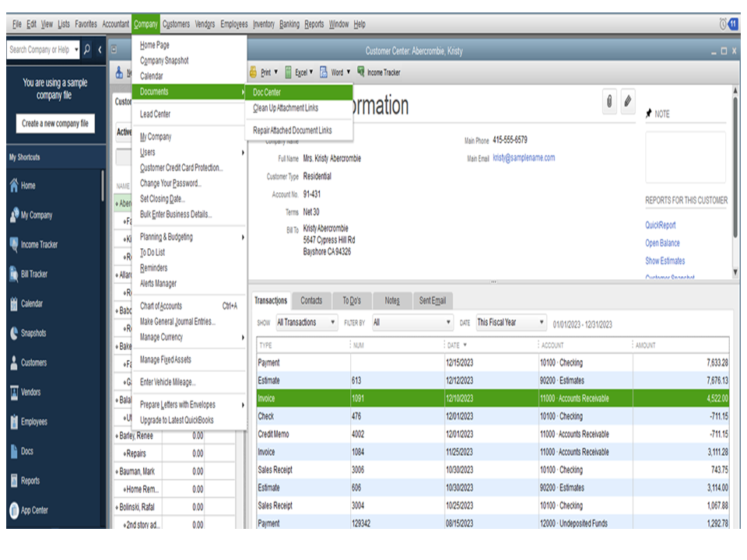Click Create a new company file button
This screenshot has width=747, height=560.
click(54, 124)
